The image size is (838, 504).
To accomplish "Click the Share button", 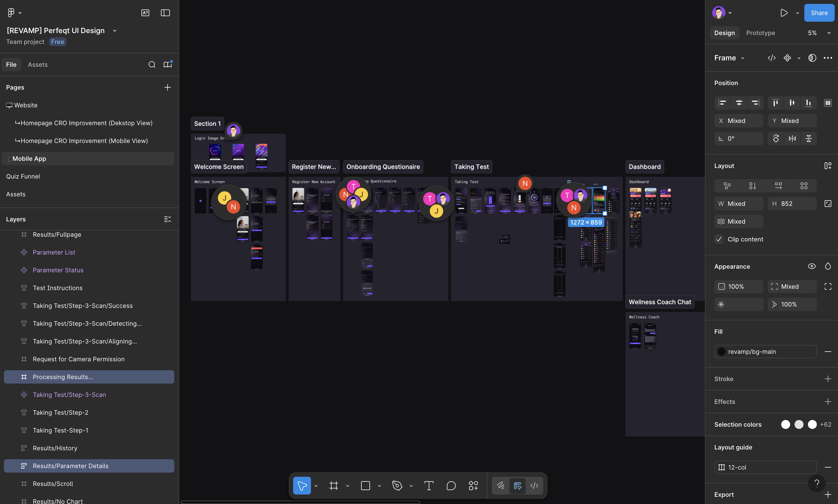I will click(819, 13).
